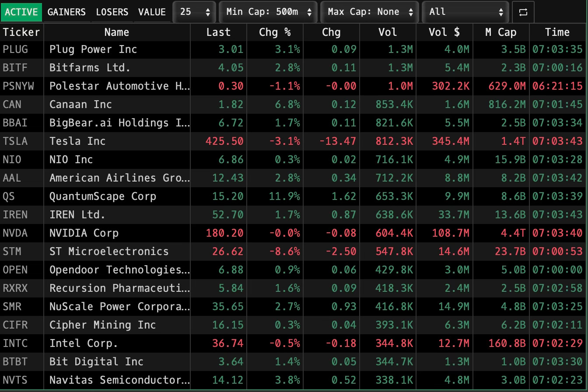Select the QS ticker
This screenshot has height=392, width=588.
click(9, 196)
